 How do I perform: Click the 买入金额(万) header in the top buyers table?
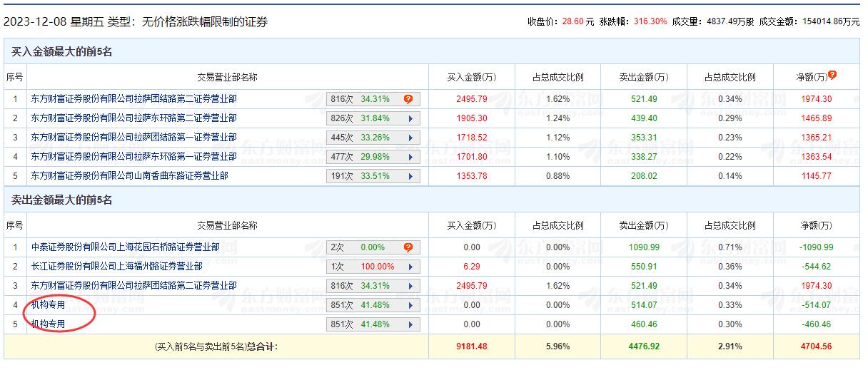tap(471, 77)
